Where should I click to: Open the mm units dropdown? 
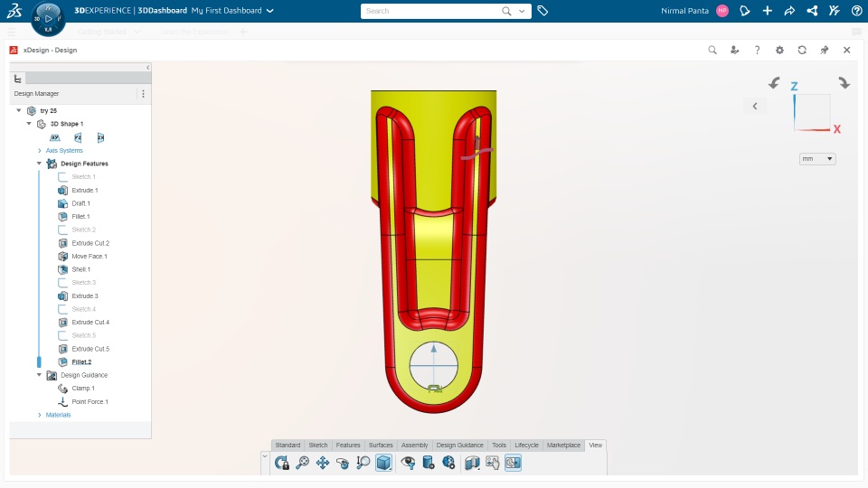point(817,159)
